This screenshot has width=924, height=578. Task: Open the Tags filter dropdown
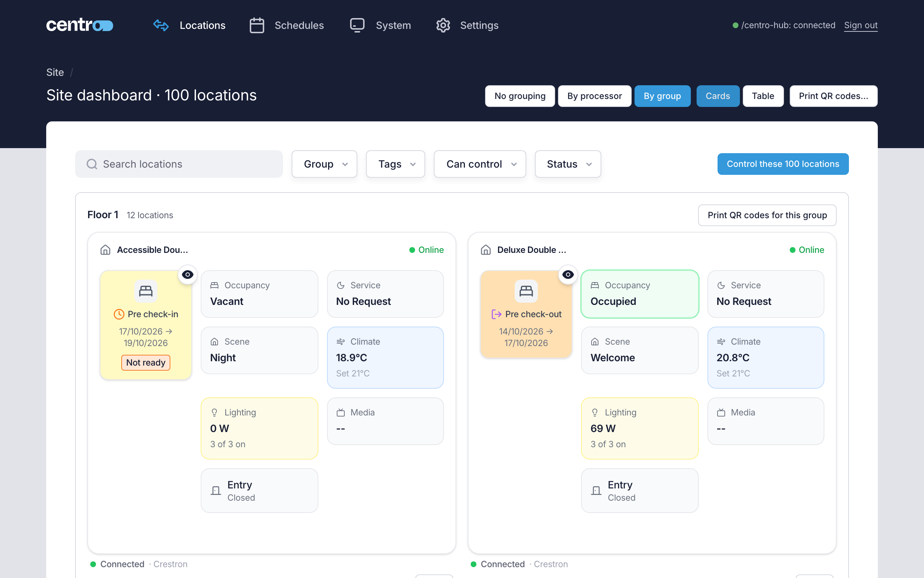coord(395,164)
